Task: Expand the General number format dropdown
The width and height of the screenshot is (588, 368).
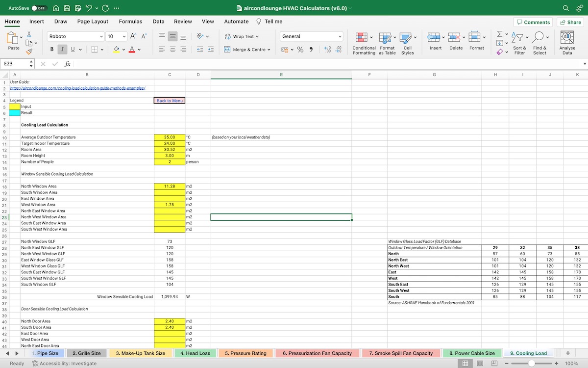Action: (340, 36)
